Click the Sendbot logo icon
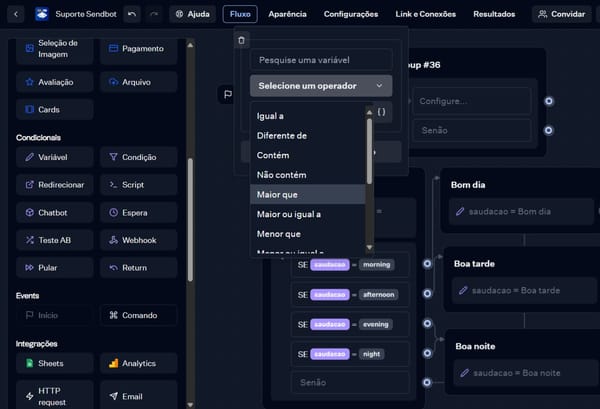Viewport: 600px width, 409px height. (x=42, y=14)
